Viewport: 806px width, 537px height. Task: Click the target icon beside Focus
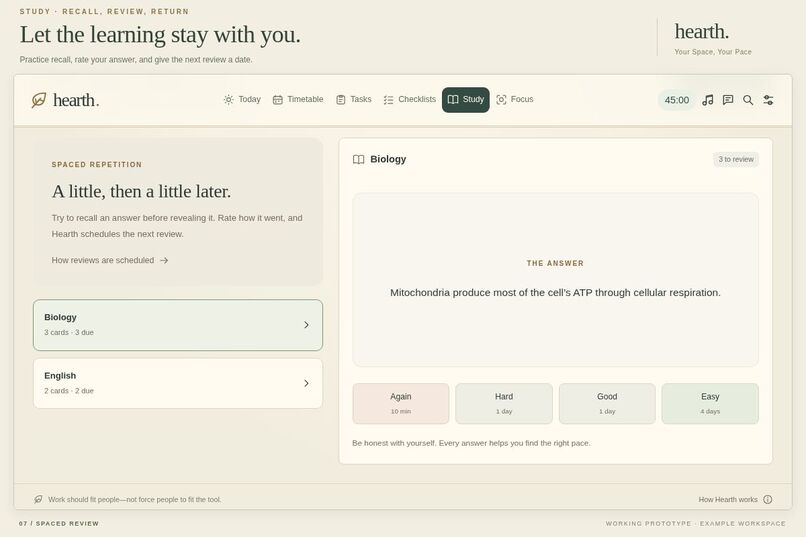[501, 100]
